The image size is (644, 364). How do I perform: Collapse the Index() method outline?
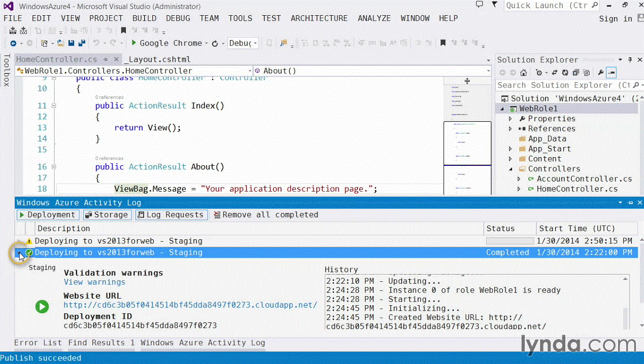click(54, 106)
